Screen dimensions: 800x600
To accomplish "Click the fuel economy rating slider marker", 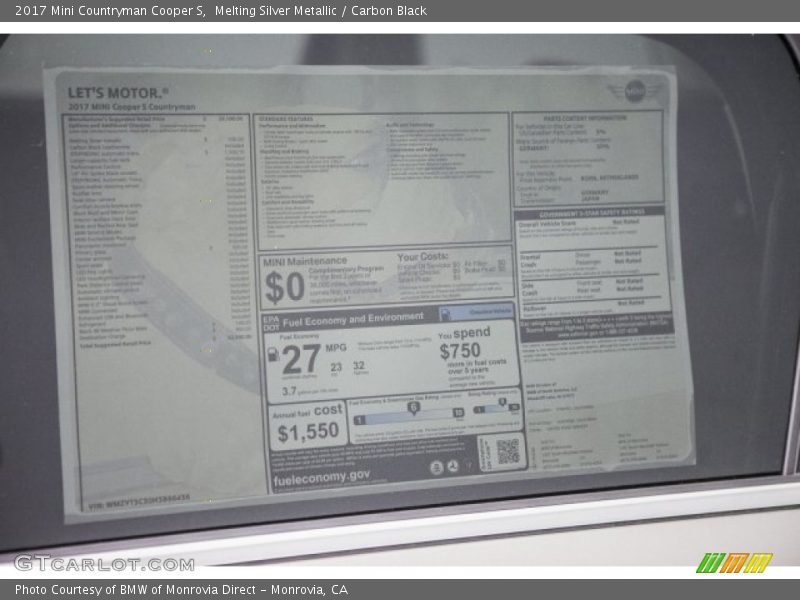I will (x=413, y=408).
